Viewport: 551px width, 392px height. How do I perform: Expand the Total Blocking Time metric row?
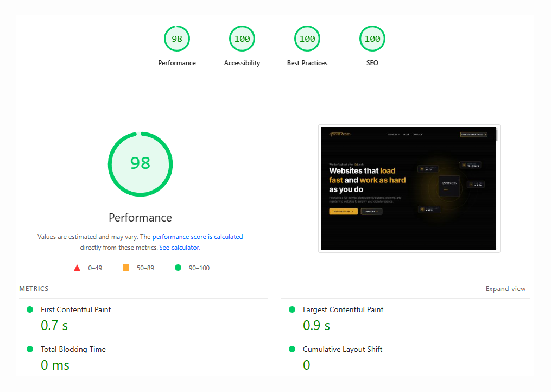tap(73, 349)
